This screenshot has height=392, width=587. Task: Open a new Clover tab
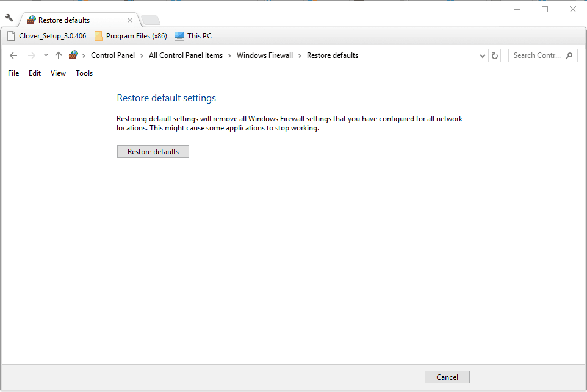click(151, 20)
